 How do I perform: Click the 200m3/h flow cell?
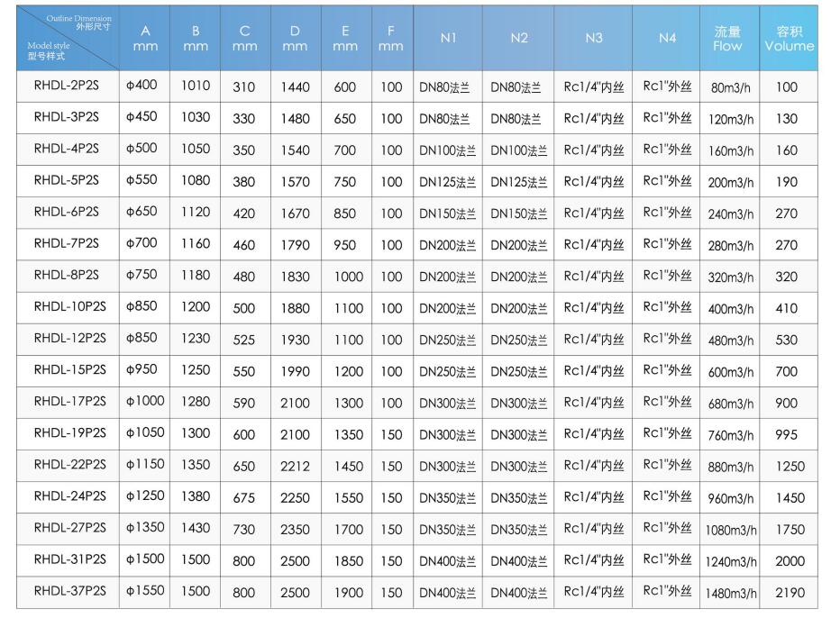click(x=731, y=182)
